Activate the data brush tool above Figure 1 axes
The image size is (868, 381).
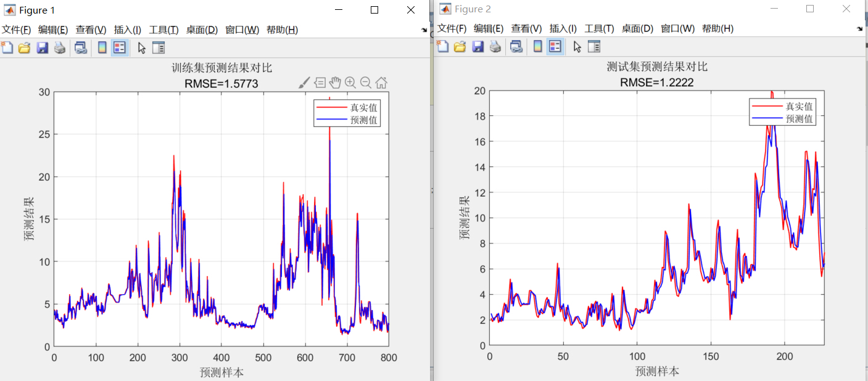click(304, 82)
